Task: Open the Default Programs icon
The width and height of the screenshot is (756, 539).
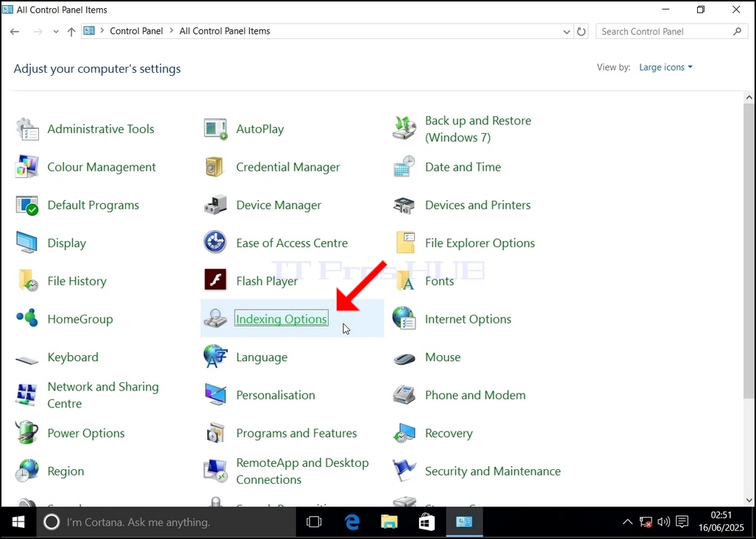Action: [27, 205]
